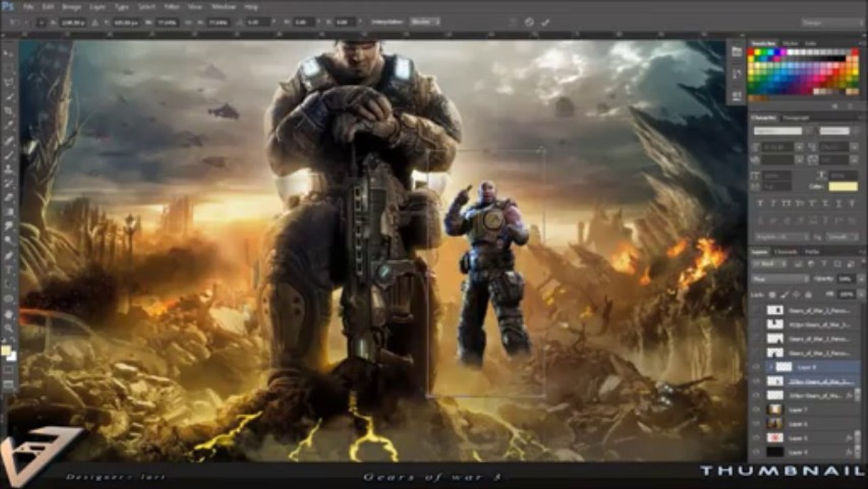Click the lock position icon

pyautogui.click(x=796, y=294)
